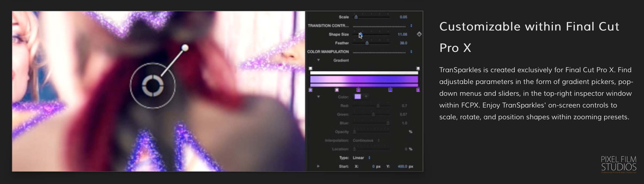Collapse the Gradient disclosure triangle

(318, 60)
